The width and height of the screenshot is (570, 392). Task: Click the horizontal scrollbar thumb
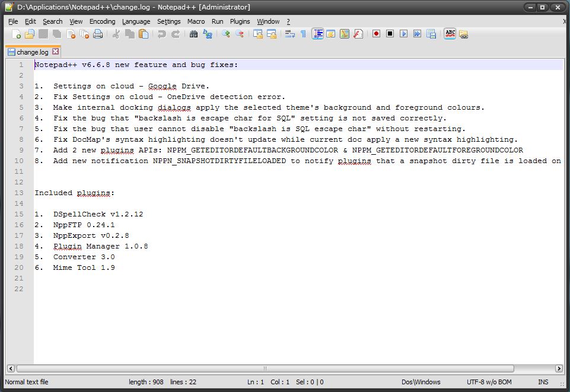pos(265,368)
